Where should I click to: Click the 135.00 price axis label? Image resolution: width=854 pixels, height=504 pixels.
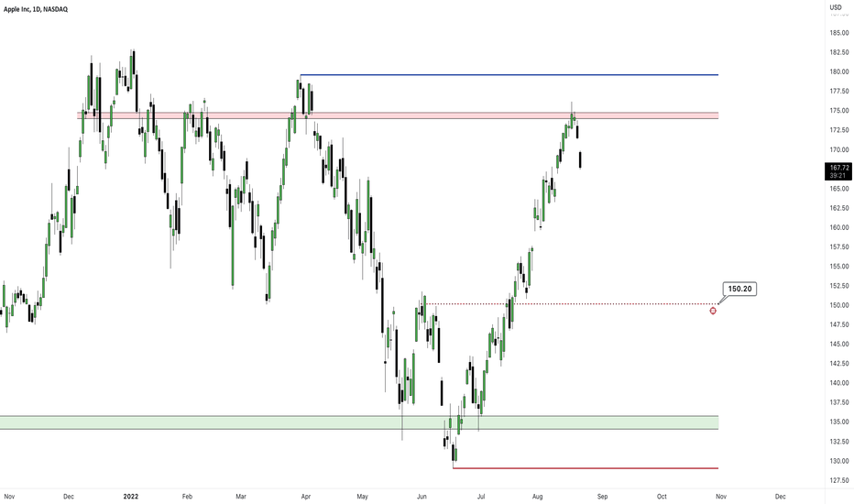(839, 422)
